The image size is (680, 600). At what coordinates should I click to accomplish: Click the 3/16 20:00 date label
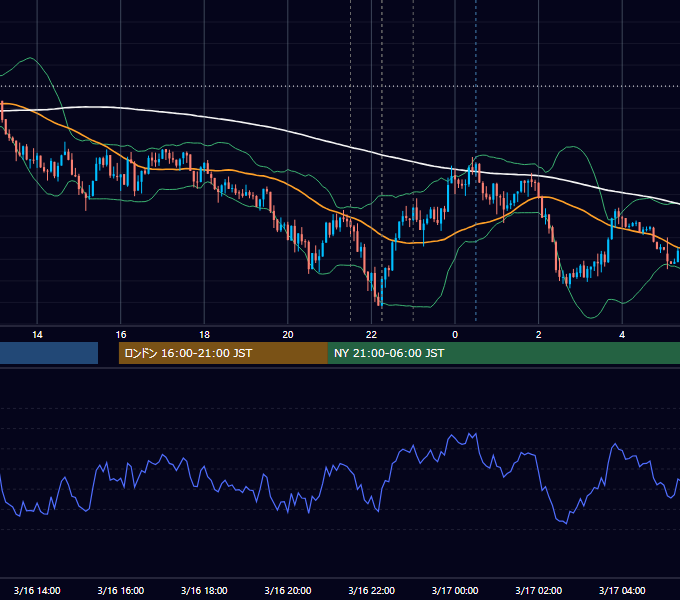tap(288, 590)
